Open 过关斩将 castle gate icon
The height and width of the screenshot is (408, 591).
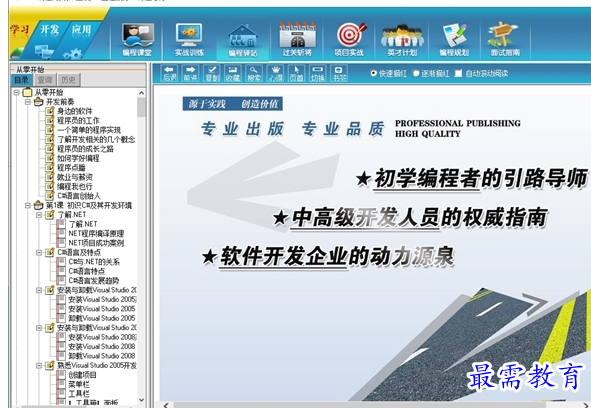(297, 40)
